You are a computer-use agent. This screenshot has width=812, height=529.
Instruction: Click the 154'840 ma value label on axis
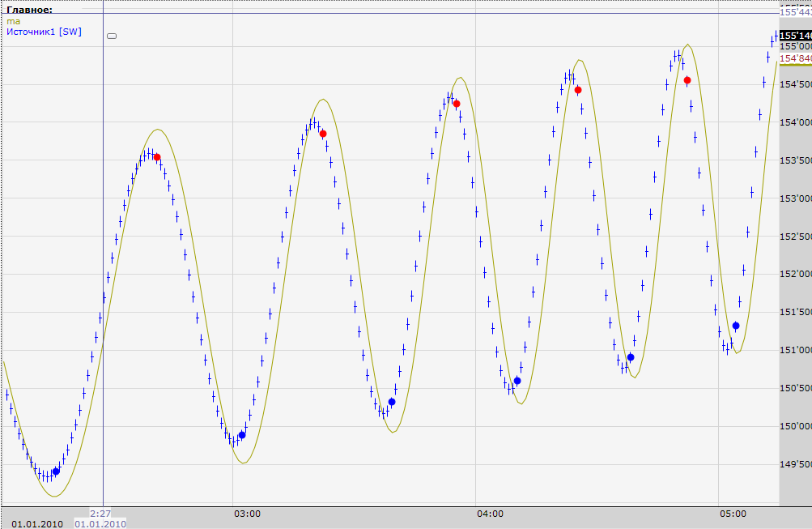[795, 58]
